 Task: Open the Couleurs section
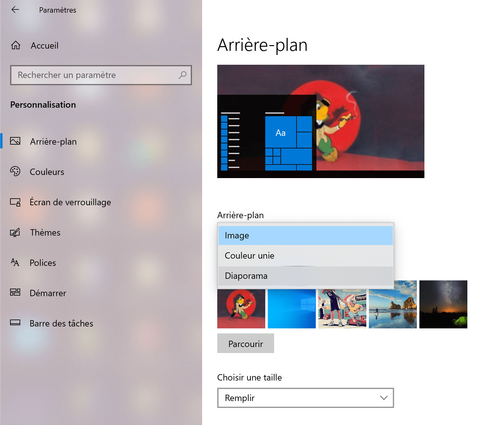(101, 172)
